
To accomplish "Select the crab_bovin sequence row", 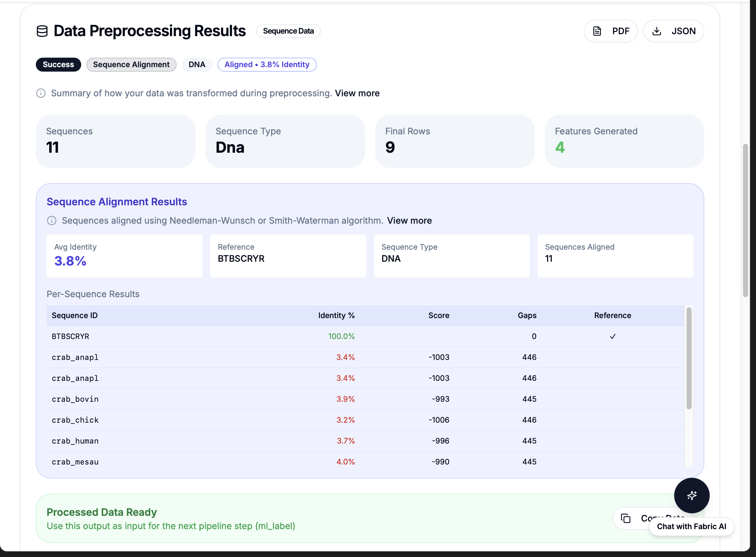I will click(365, 399).
